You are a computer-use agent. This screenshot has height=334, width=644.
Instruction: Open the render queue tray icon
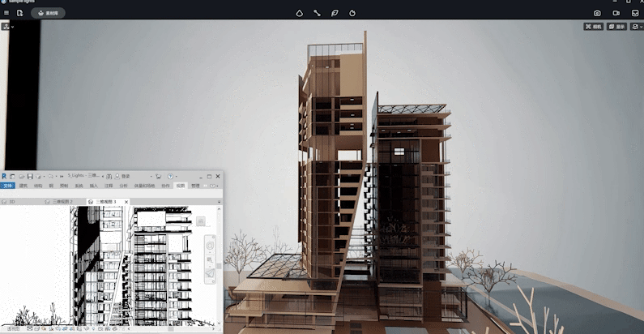coord(635,13)
